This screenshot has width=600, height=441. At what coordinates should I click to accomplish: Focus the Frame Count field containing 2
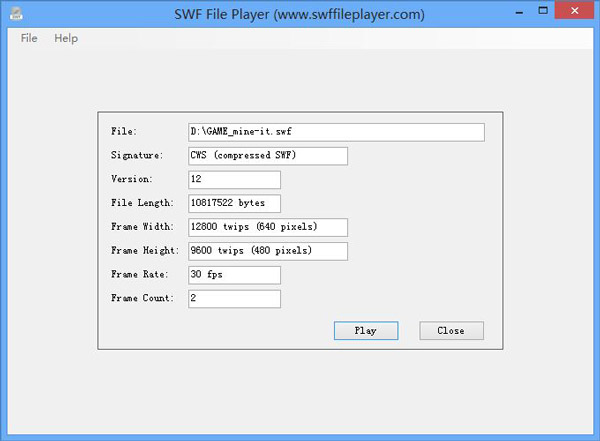point(234,298)
